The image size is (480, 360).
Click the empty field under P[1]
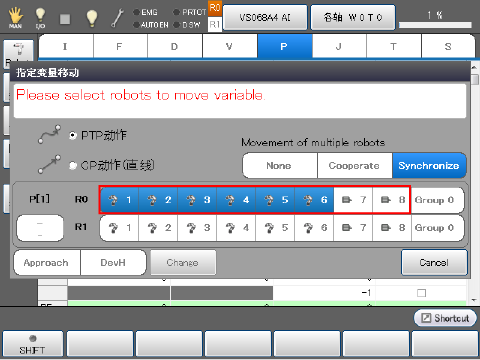pos(40,228)
